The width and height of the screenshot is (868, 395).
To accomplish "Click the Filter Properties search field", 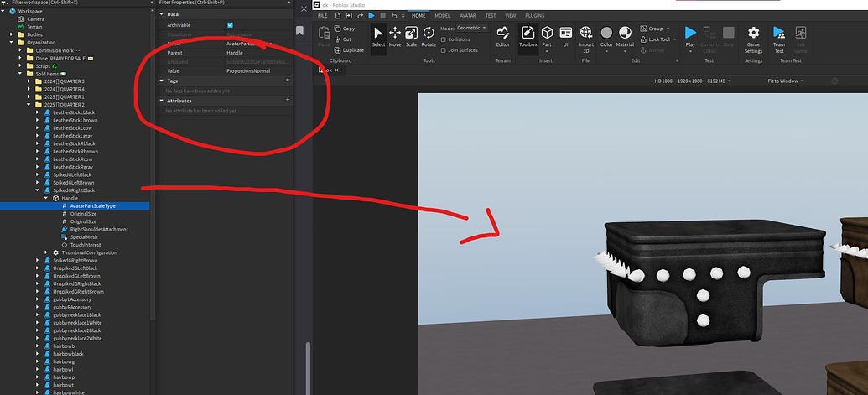I will pyautogui.click(x=224, y=3).
